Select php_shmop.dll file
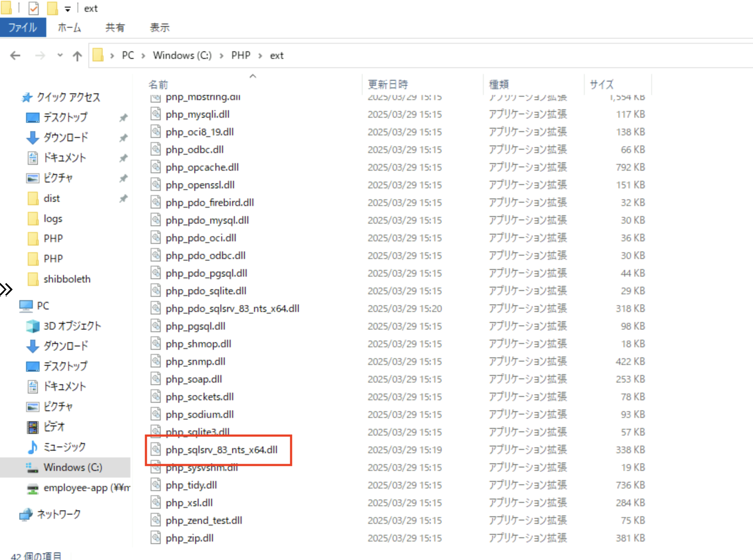The width and height of the screenshot is (753, 560). (199, 344)
